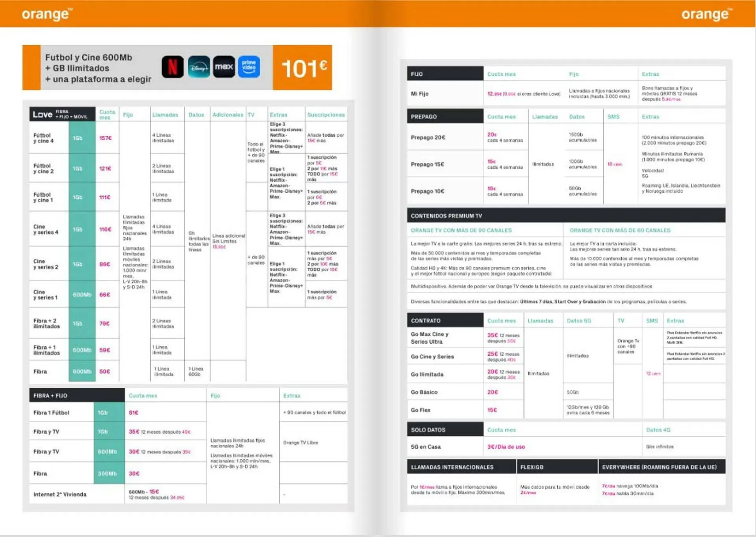This screenshot has width=756, height=537.
Task: Click the Prime Video logo icon
Action: point(249,67)
